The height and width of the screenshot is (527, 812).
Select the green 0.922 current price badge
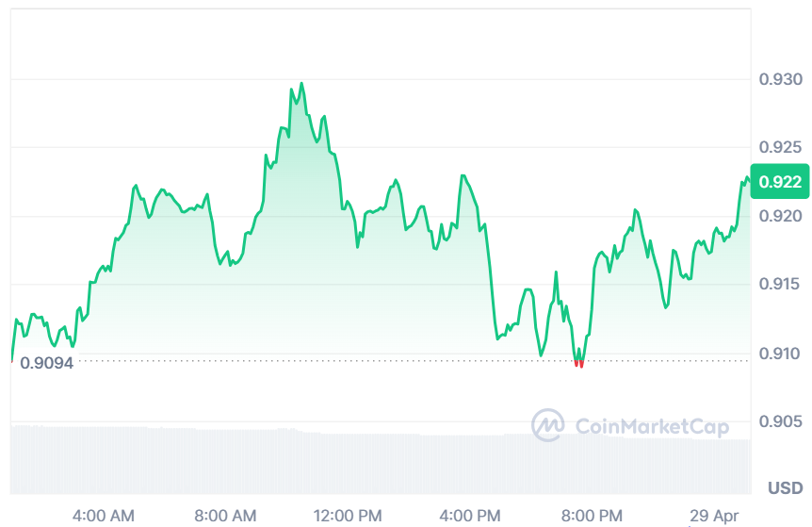point(780,181)
